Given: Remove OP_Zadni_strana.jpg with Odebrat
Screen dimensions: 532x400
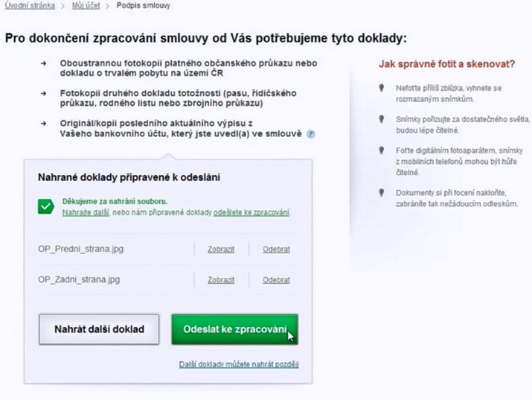Looking at the screenshot, I should pos(276,280).
